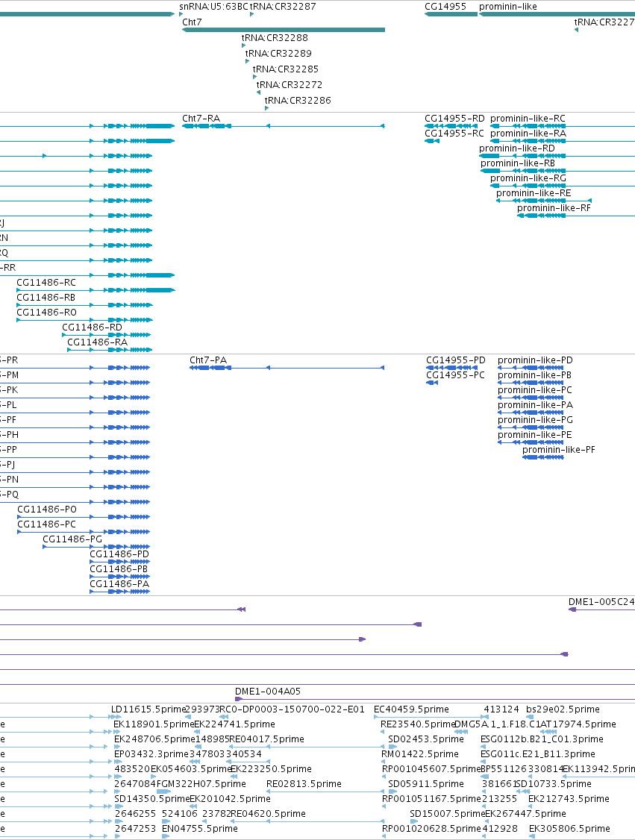Viewport: 635px width, 840px height.
Task: Select tRNA:CR32286 feature label
Action: (x=298, y=100)
